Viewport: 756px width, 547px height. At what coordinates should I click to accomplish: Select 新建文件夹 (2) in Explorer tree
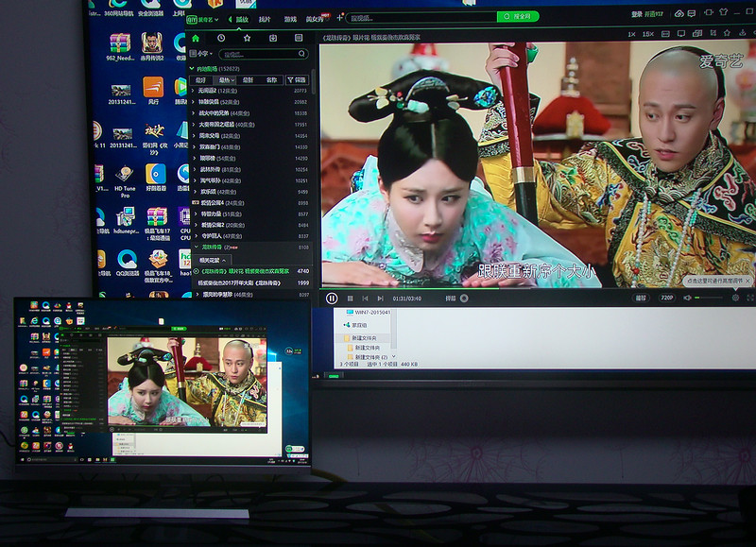367,357
